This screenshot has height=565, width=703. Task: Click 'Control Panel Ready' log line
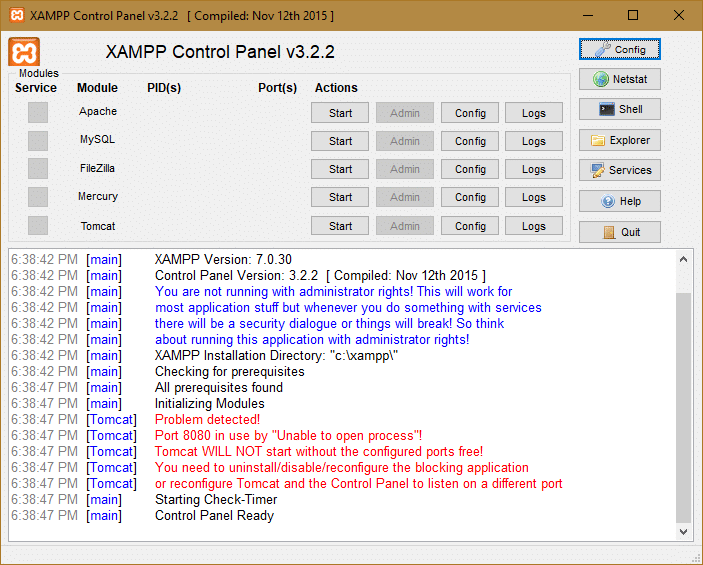pos(214,516)
